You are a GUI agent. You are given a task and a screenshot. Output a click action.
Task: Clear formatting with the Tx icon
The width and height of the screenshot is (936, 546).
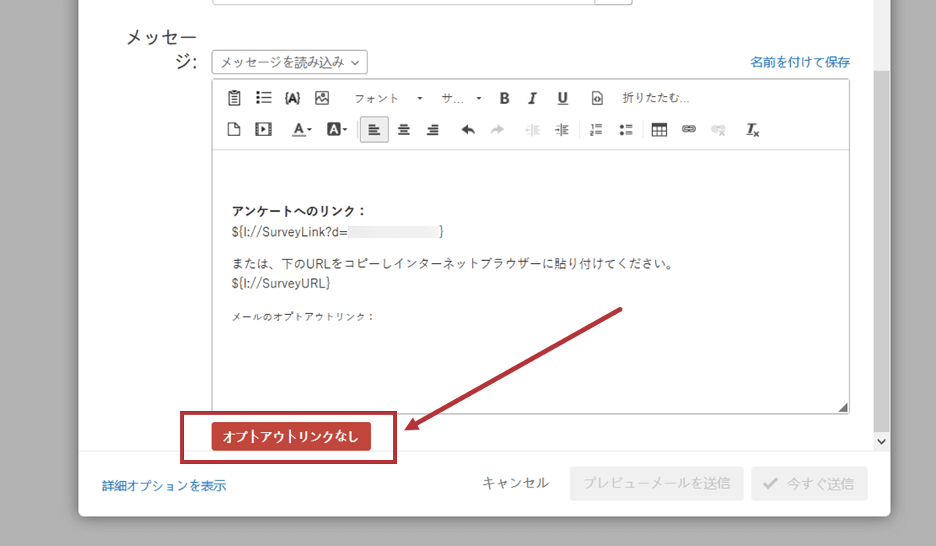753,129
